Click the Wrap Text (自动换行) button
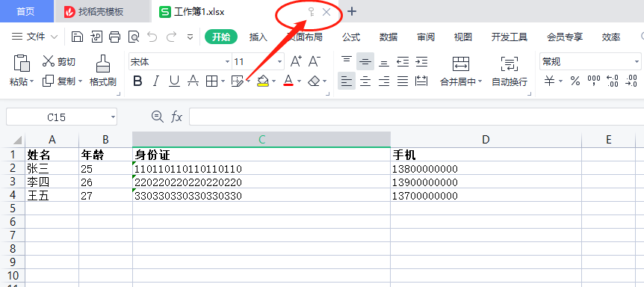The image size is (644, 287). [x=510, y=71]
